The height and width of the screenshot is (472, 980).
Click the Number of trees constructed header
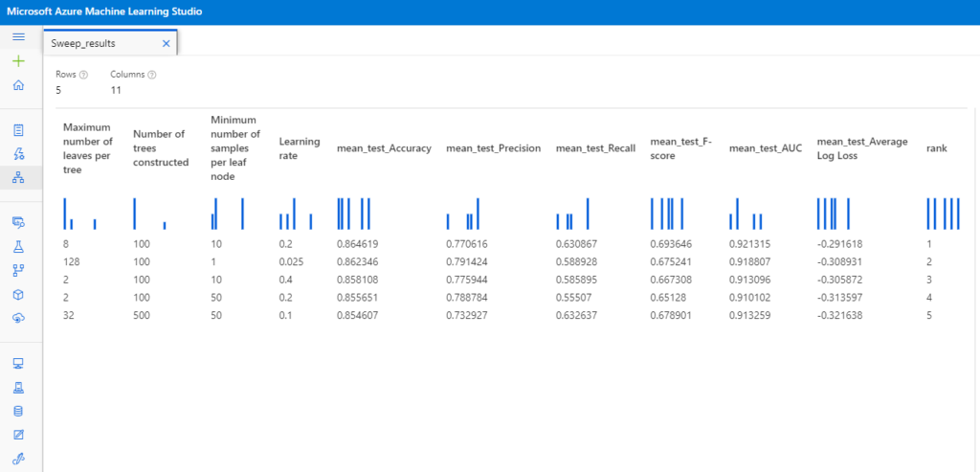(161, 148)
